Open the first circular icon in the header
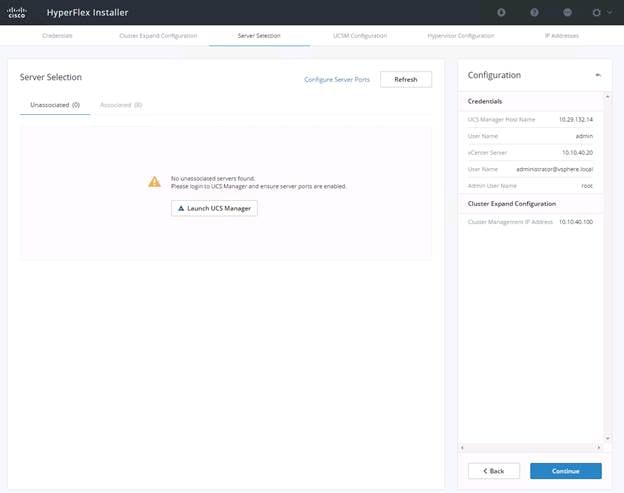Image resolution: width=624 pixels, height=493 pixels. [501, 12]
